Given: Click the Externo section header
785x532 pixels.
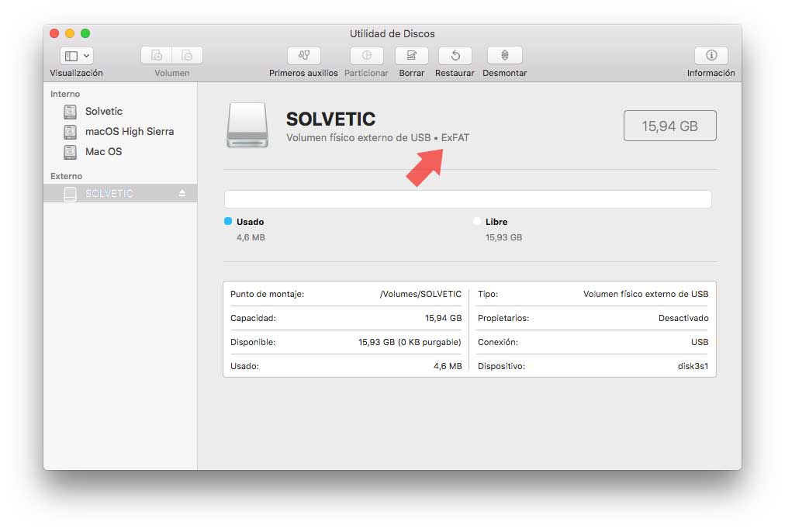Looking at the screenshot, I should (66, 176).
